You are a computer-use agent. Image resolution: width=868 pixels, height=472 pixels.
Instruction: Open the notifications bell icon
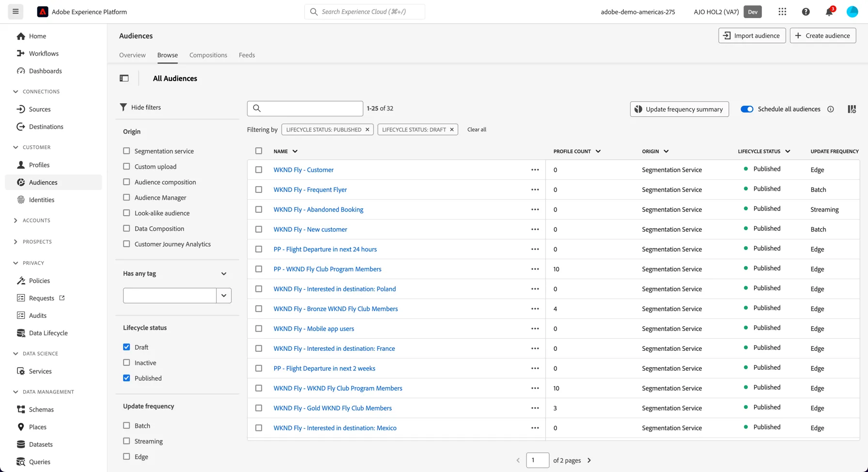point(829,12)
